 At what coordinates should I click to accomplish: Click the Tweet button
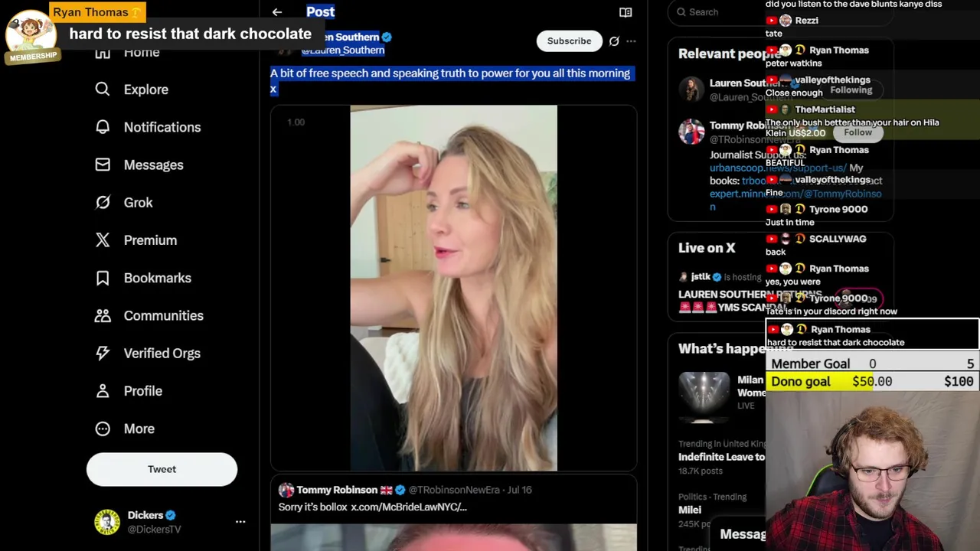pyautogui.click(x=162, y=469)
